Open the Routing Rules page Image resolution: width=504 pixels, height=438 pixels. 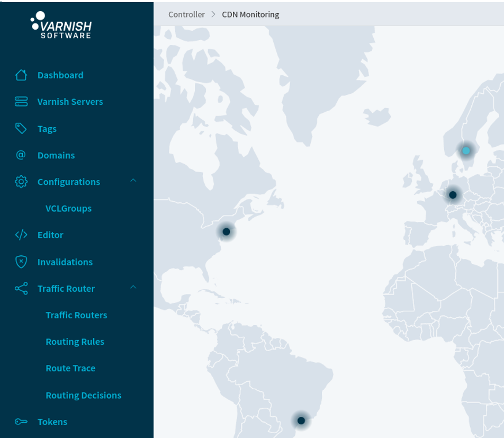click(75, 342)
